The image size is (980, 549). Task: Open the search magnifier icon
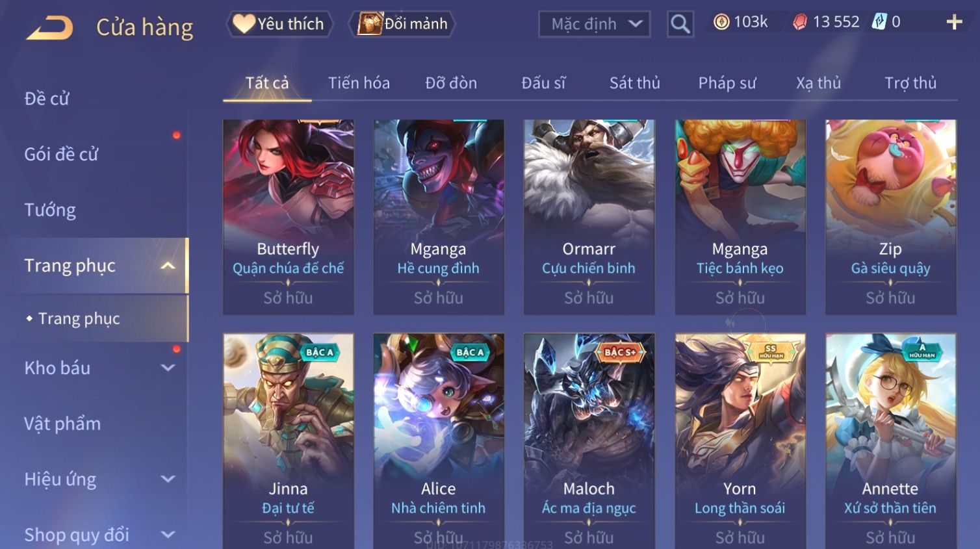click(x=680, y=24)
